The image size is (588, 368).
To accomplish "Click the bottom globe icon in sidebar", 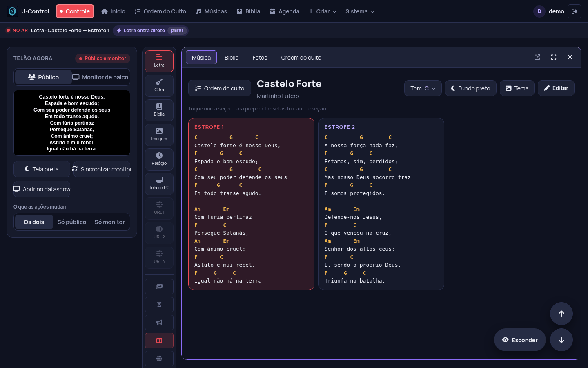I will (159, 359).
